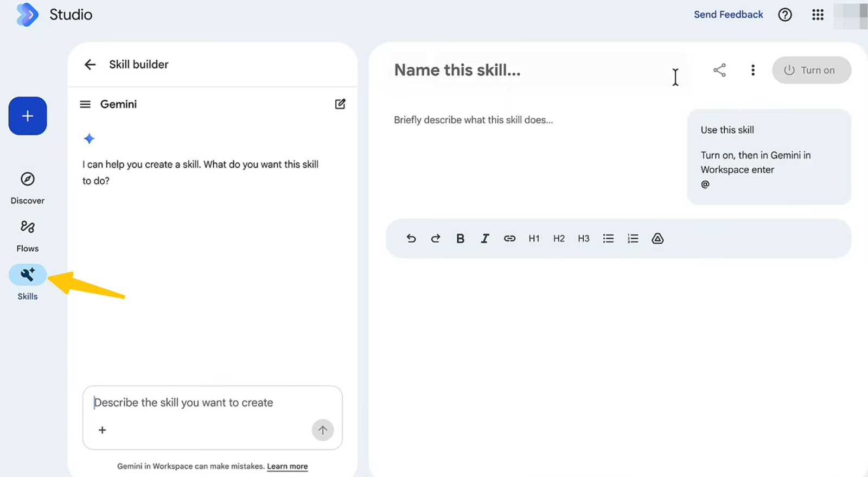868x477 pixels.
Task: Focus the Name this skill field
Action: coord(537,70)
